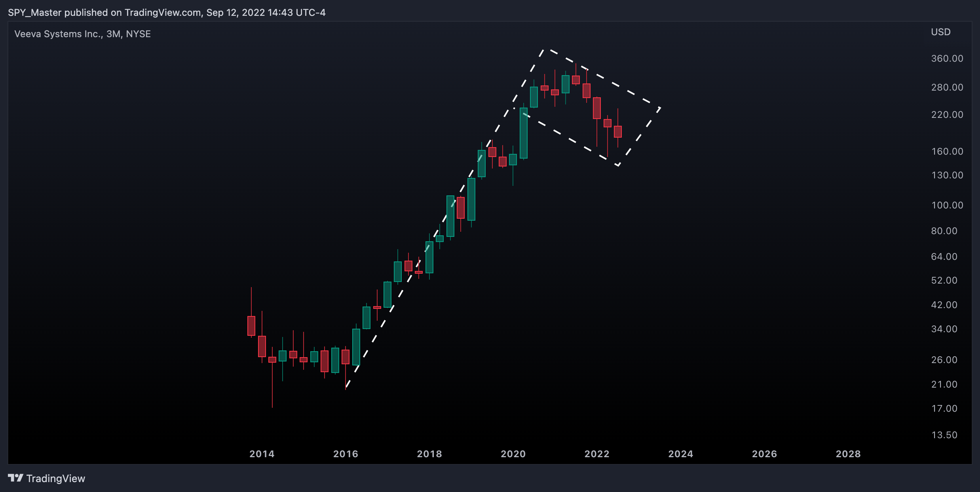Click the last red candlestick of the chart
Viewport: 980px width, 492px height.
click(x=618, y=132)
